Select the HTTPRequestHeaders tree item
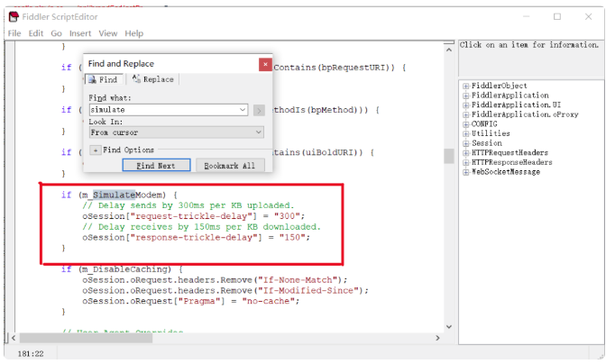606x364 pixels. 510,153
